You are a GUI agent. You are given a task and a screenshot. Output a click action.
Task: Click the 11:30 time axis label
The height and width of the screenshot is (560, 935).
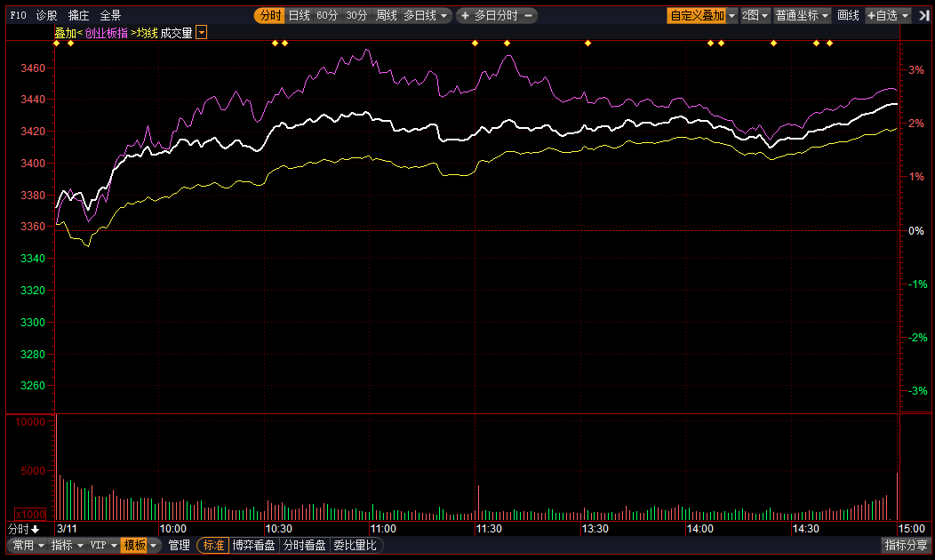488,529
